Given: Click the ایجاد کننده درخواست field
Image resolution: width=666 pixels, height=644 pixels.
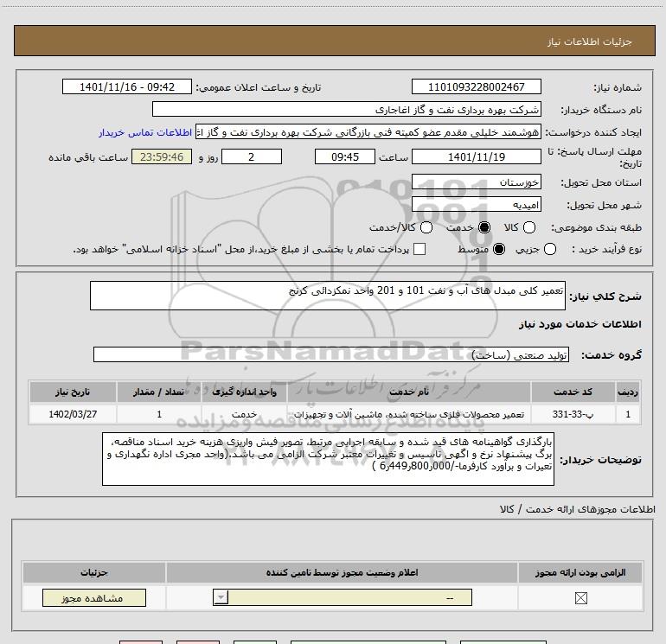Looking at the screenshot, I should click(x=368, y=132).
